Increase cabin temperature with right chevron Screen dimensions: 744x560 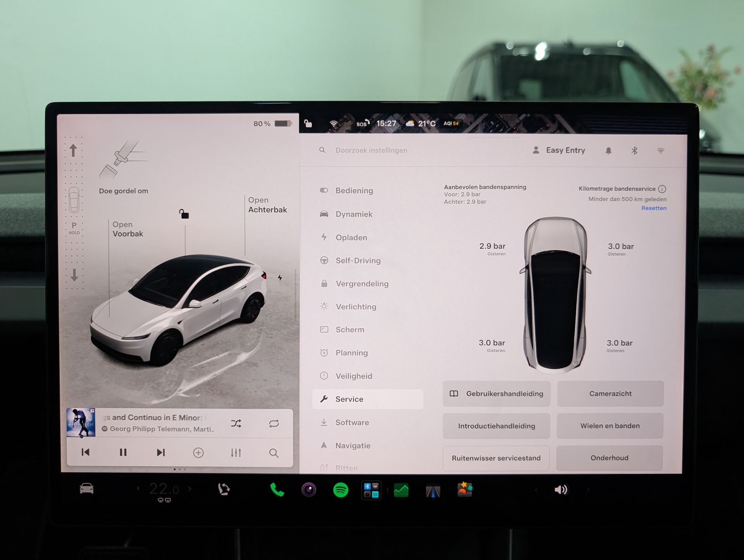pos(190,489)
